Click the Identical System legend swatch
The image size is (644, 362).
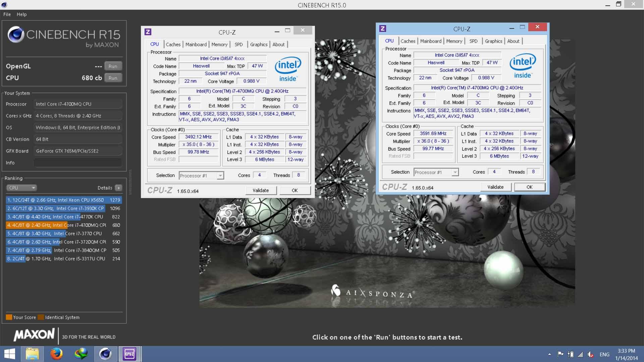(41, 317)
